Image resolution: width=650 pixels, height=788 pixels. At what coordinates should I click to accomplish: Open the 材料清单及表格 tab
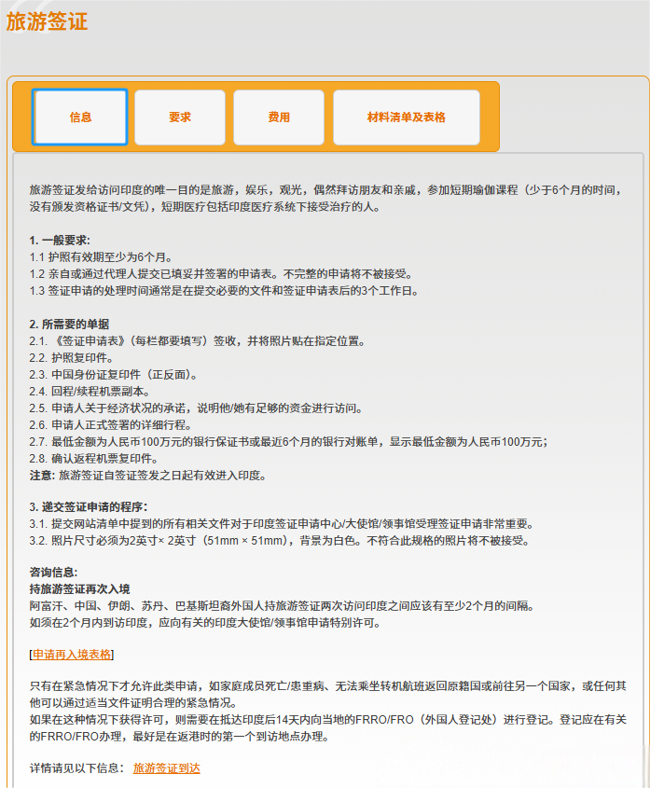click(x=406, y=117)
